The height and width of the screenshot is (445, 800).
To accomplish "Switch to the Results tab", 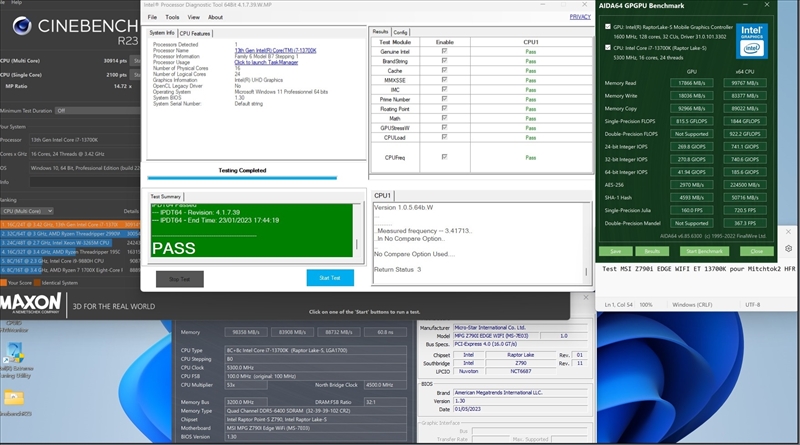I will 380,32.
